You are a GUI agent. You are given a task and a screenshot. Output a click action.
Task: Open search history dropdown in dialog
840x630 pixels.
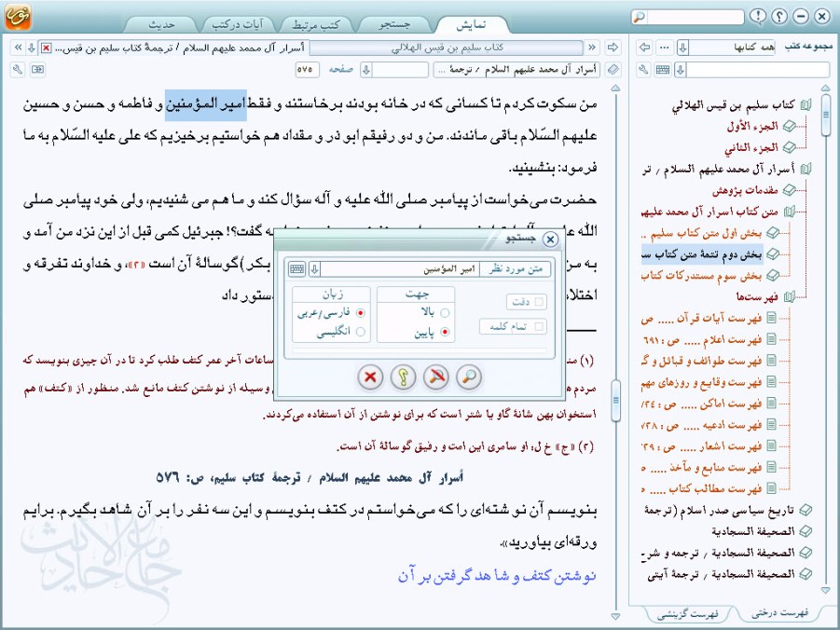314,269
